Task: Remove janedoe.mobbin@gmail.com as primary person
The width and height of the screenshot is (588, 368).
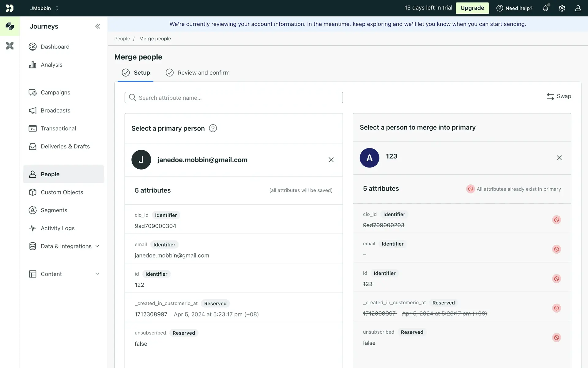Action: 331,160
